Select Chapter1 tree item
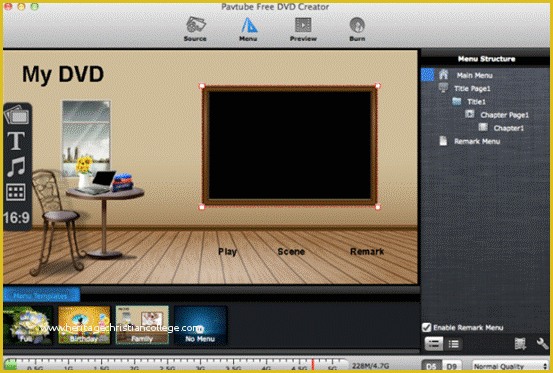The image size is (553, 373). (509, 128)
